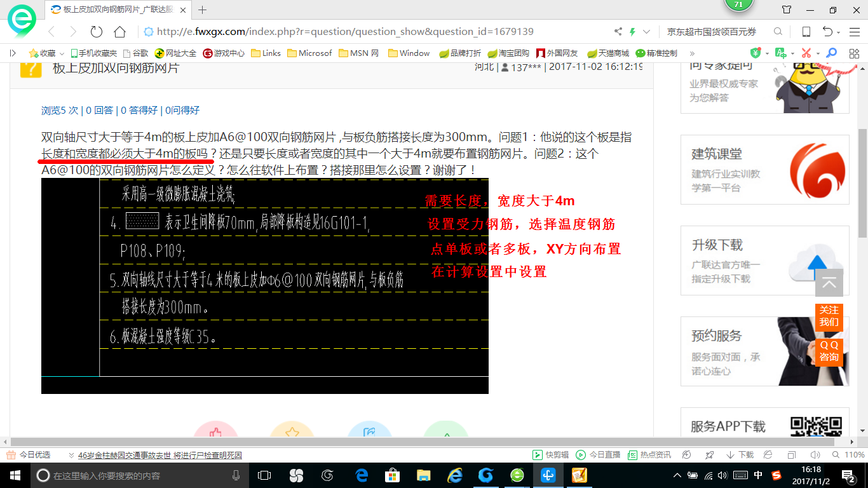Close the 板上皮加双向钢筋网片 tab
The width and height of the screenshot is (868, 488).
pos(184,10)
